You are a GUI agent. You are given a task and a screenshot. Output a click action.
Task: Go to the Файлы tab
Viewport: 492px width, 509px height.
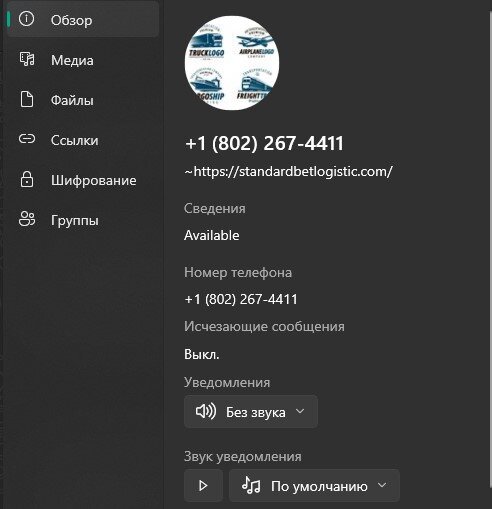click(83, 100)
